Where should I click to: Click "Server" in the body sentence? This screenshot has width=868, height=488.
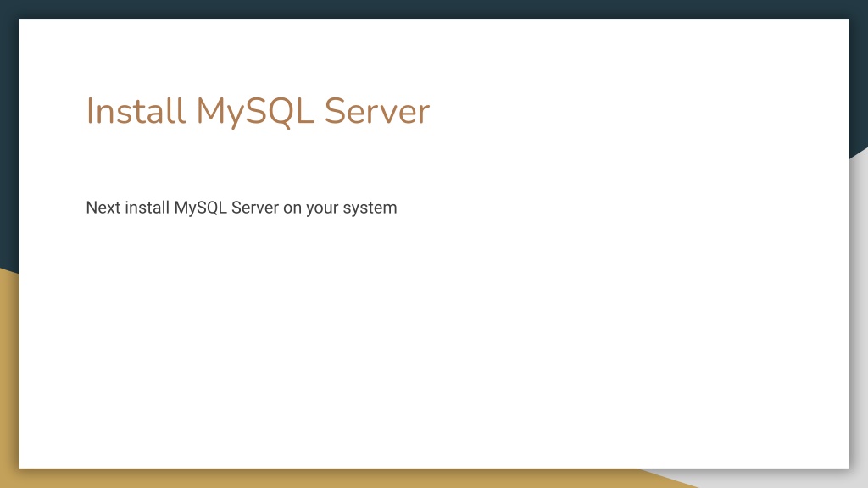(255, 208)
